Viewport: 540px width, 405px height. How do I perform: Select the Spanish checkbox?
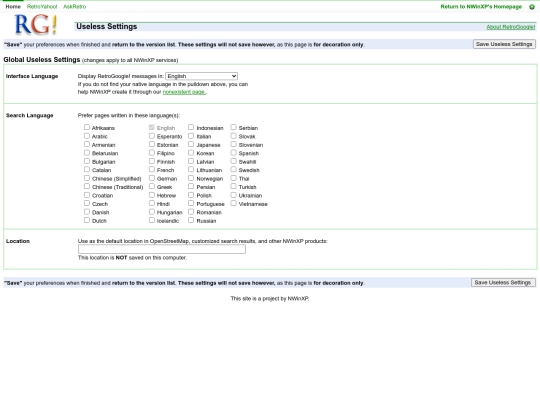pyautogui.click(x=233, y=153)
